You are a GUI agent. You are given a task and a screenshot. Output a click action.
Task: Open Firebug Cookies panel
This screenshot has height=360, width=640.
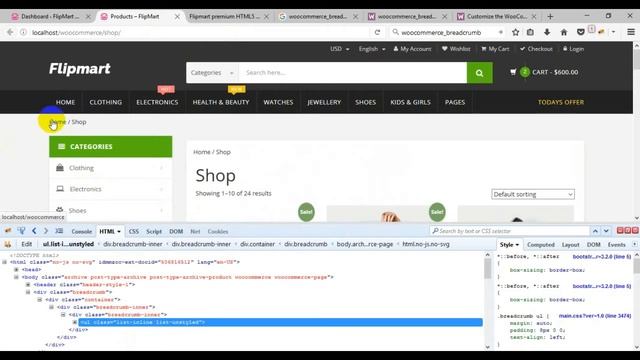pos(218,231)
